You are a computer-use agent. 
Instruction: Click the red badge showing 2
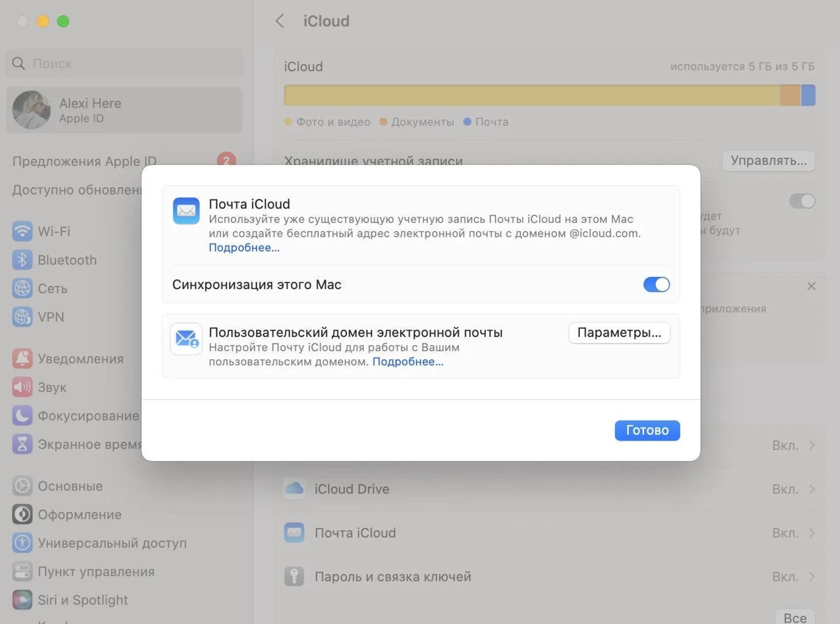tap(226, 159)
